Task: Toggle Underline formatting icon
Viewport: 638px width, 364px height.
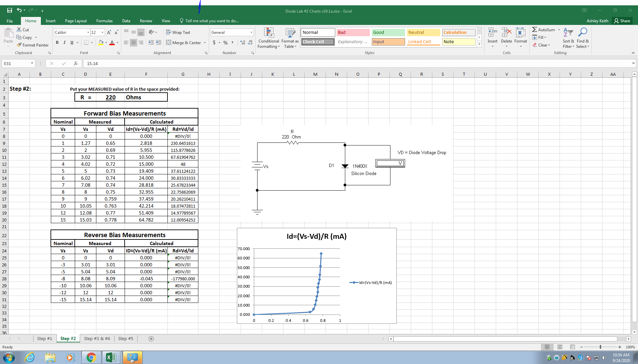Action: point(72,43)
